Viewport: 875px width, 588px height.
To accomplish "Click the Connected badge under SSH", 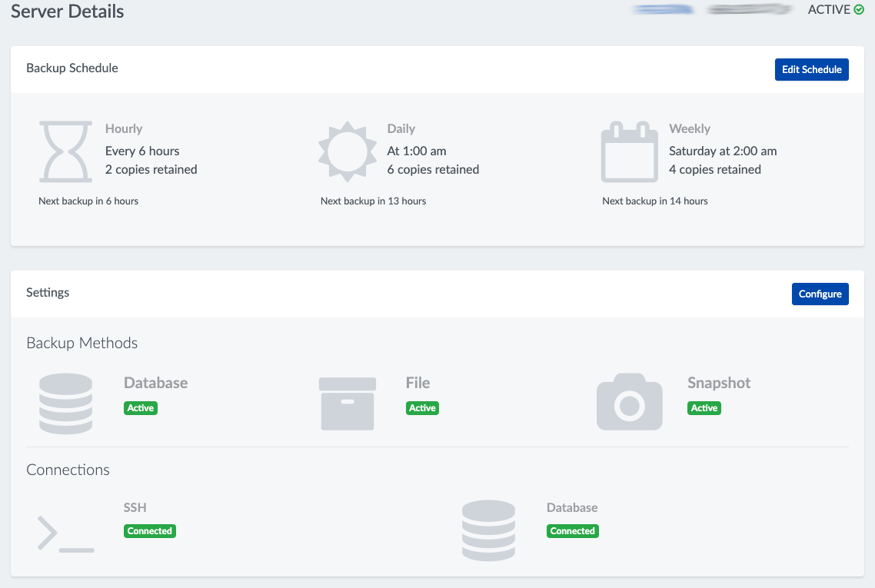I will tap(150, 531).
